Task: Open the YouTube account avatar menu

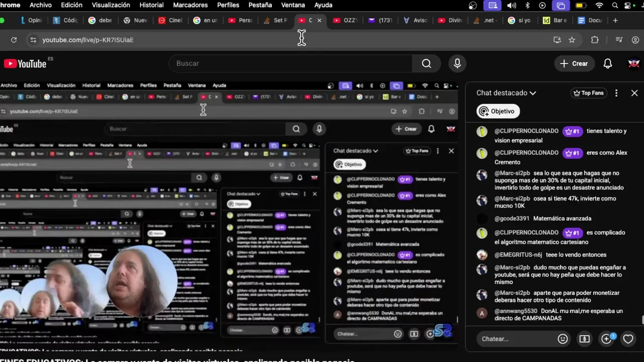Action: (x=633, y=63)
